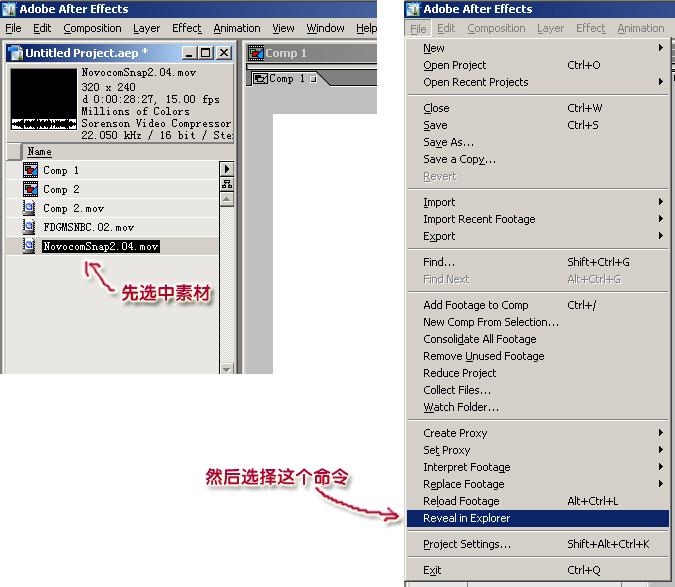This screenshot has height=587, width=675.
Task: Open the Layer menu in left window
Action: click(x=146, y=28)
